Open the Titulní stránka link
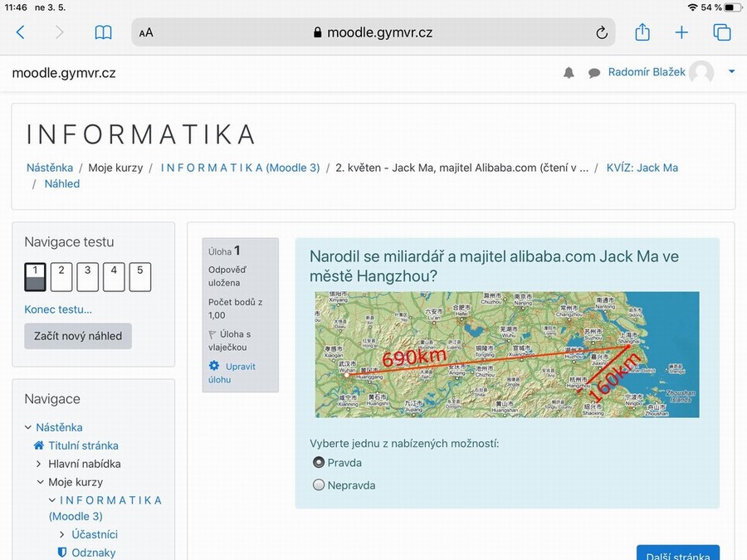Screen dimensions: 747x560 83,446
